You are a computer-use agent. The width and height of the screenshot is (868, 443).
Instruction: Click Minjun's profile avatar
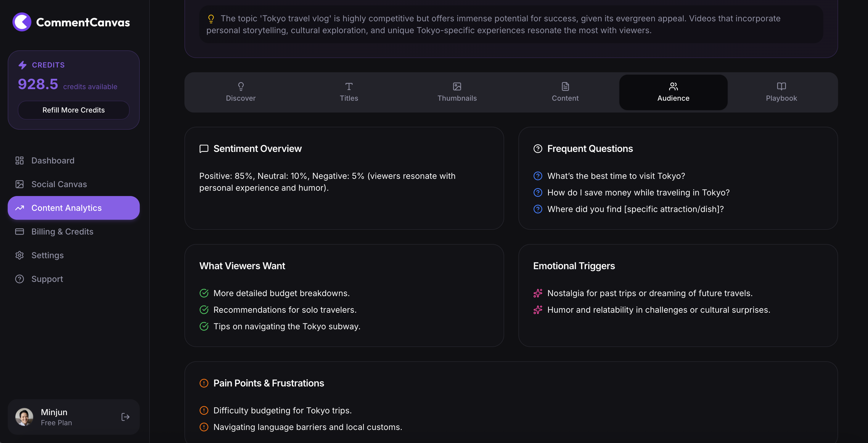click(x=24, y=417)
